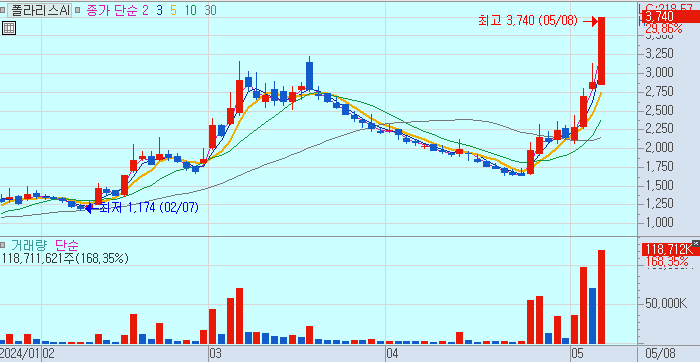Select the tall red 05/08 candlestick
Image resolution: width=700 pixels, height=362 pixels.
[x=601, y=50]
